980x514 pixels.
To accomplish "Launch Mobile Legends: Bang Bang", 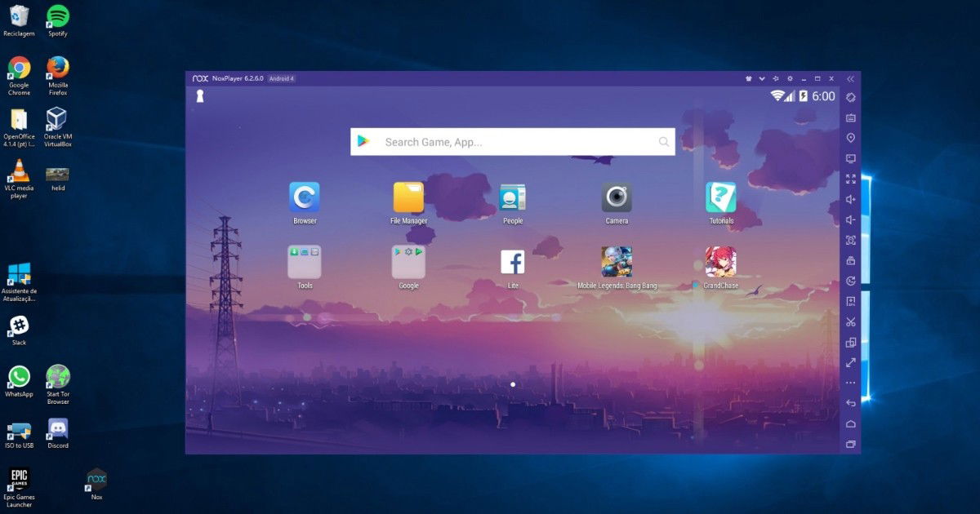I will (617, 262).
